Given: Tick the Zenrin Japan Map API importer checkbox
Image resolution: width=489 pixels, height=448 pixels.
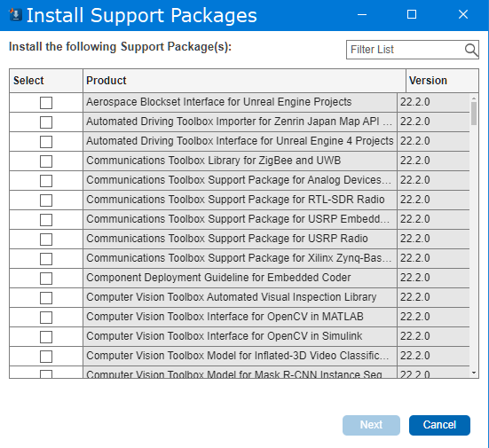Looking at the screenshot, I should pyautogui.click(x=46, y=122).
